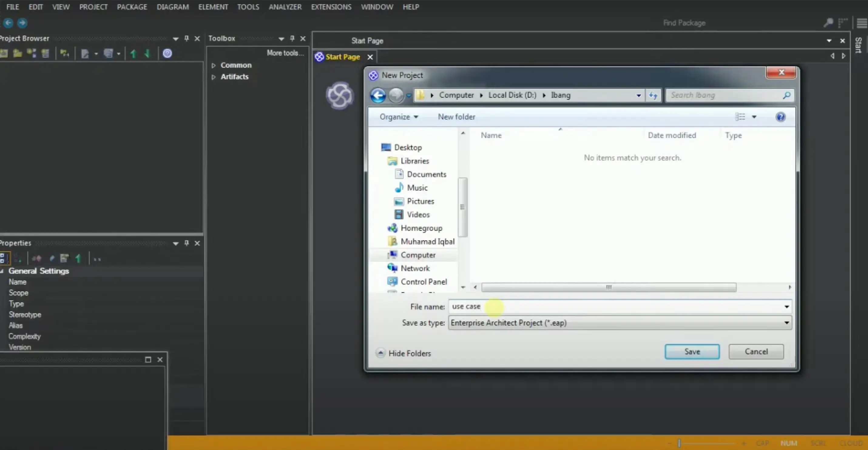Create a New folder in the dialog
This screenshot has width=868, height=450.
[457, 117]
